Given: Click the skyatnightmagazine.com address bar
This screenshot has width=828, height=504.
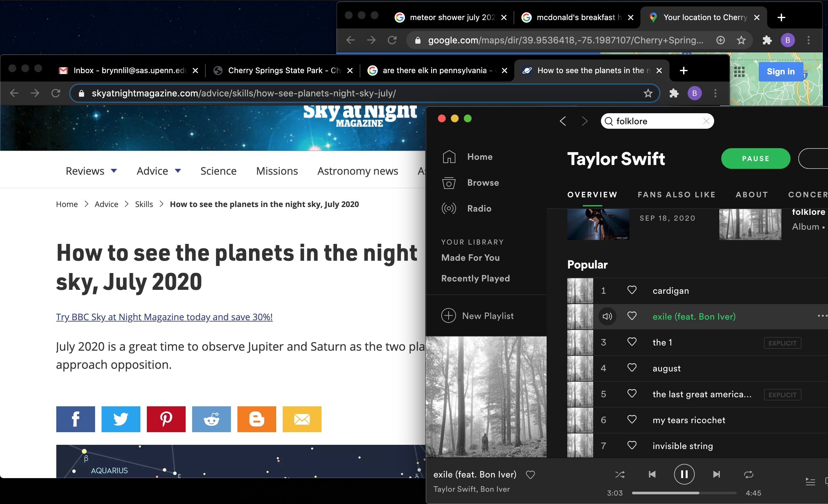Looking at the screenshot, I should (365, 93).
